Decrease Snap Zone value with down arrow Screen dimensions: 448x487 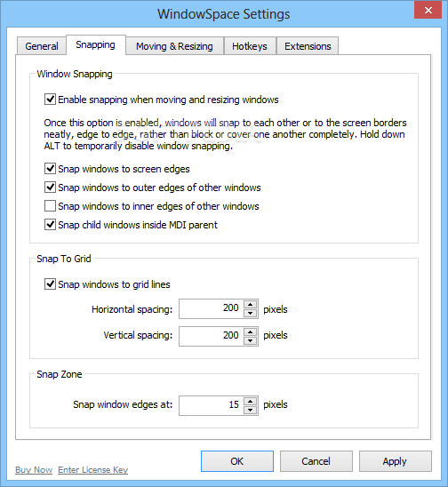pyautogui.click(x=251, y=410)
